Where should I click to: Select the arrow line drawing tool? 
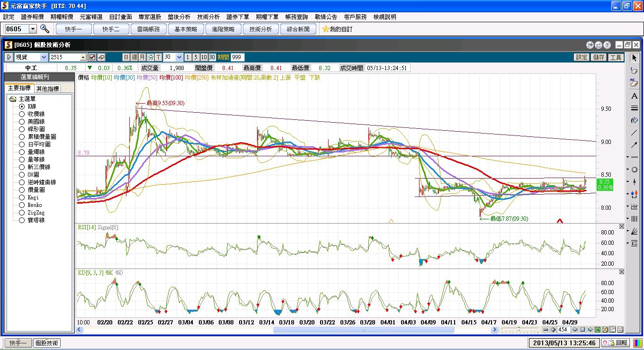pyautogui.click(x=635, y=145)
